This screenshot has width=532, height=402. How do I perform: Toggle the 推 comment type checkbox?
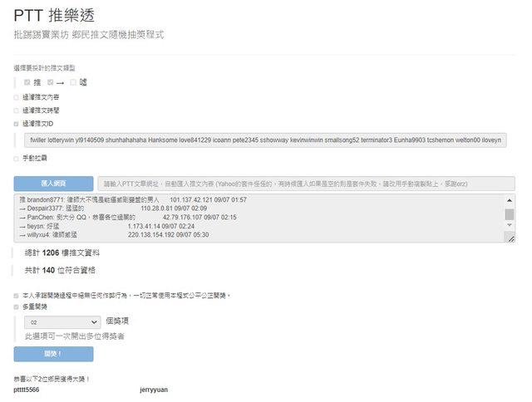click(x=27, y=82)
